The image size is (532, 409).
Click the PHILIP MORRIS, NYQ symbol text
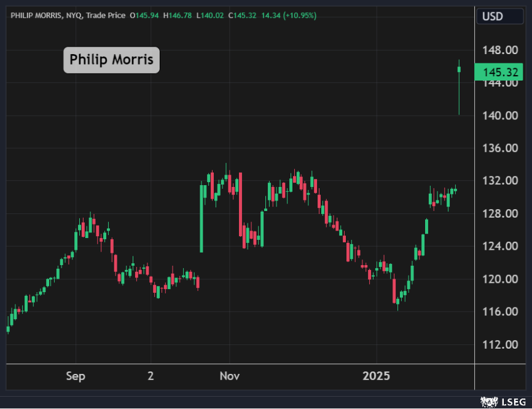coord(47,15)
